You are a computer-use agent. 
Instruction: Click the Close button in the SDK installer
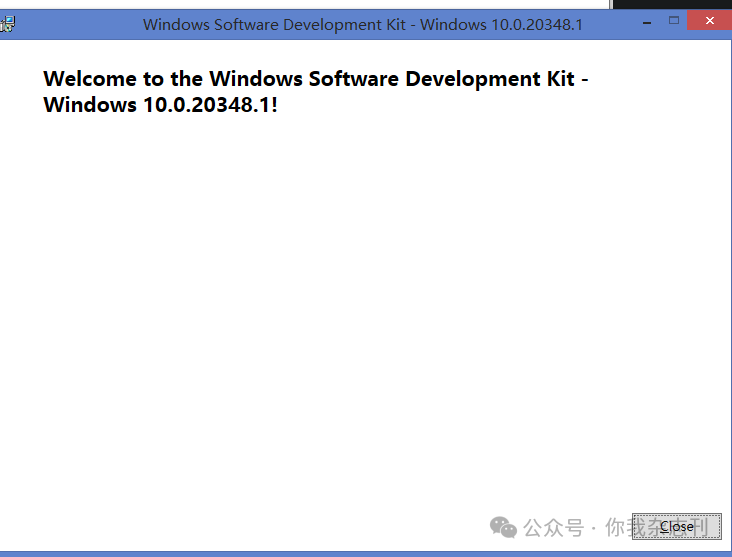[676, 526]
